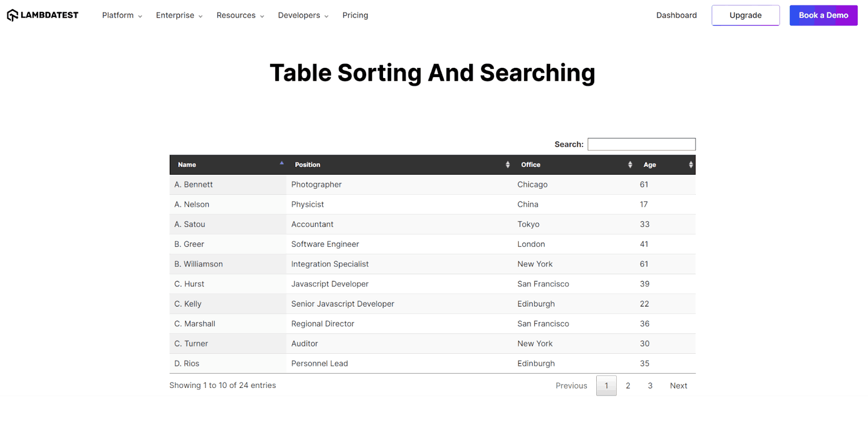This screenshot has width=868, height=427.
Task: Click C. Hurst's Javascript Developer cell
Action: [399, 284]
